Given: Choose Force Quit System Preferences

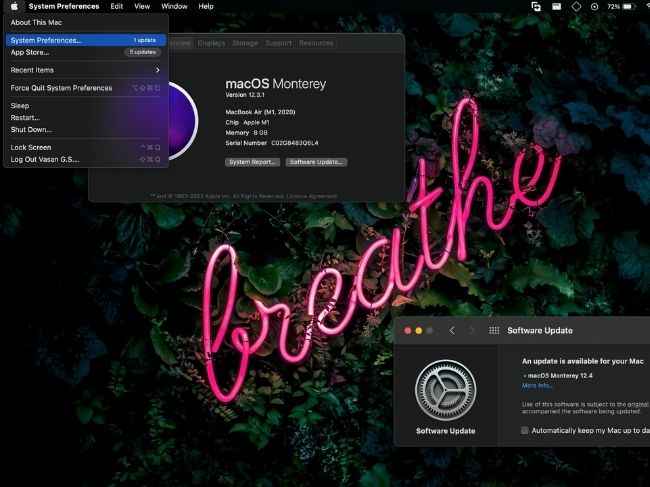Looking at the screenshot, I should [86, 88].
